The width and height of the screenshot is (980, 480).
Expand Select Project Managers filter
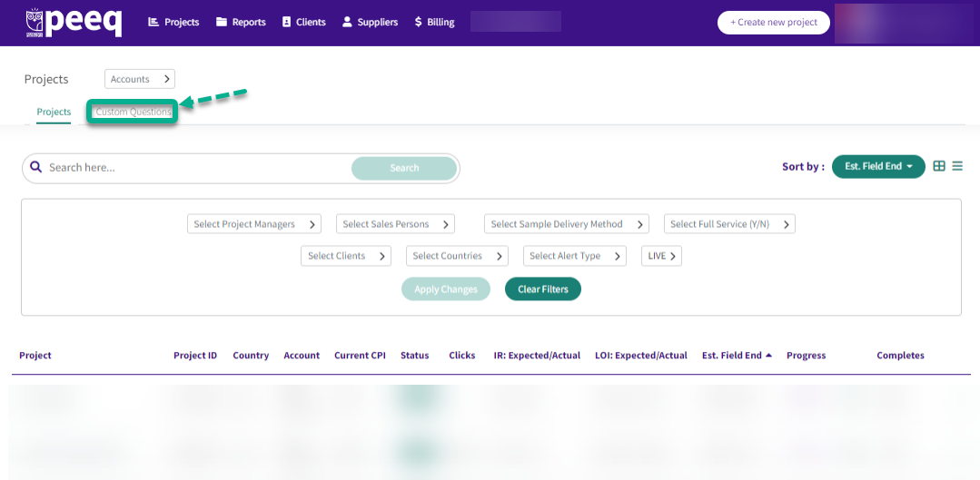[x=253, y=224]
